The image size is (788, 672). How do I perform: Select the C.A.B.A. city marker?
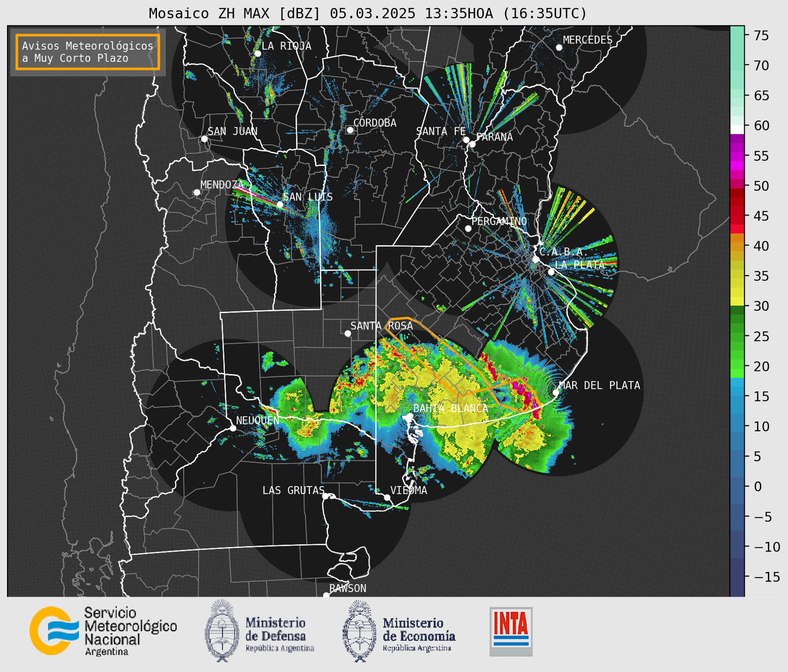pyautogui.click(x=536, y=259)
